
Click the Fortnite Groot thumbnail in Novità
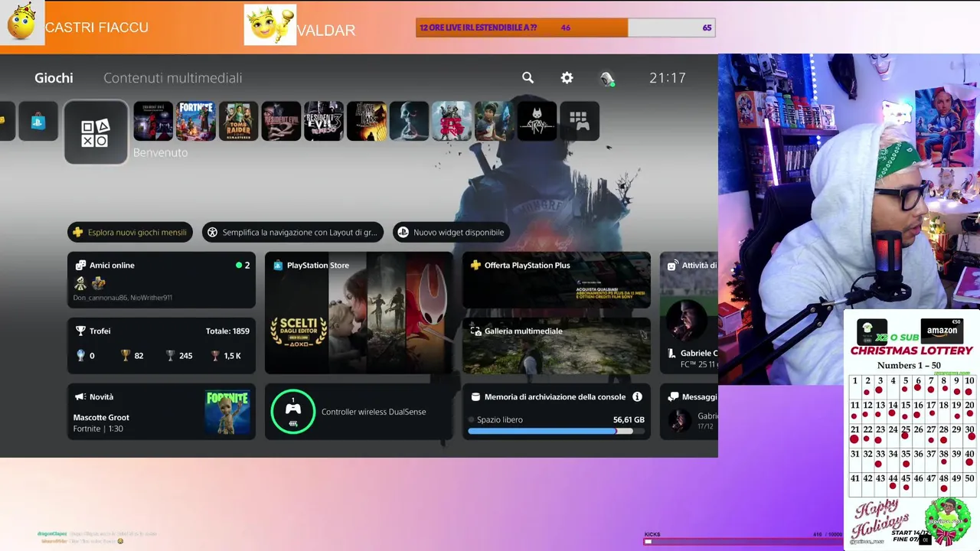[227, 412]
